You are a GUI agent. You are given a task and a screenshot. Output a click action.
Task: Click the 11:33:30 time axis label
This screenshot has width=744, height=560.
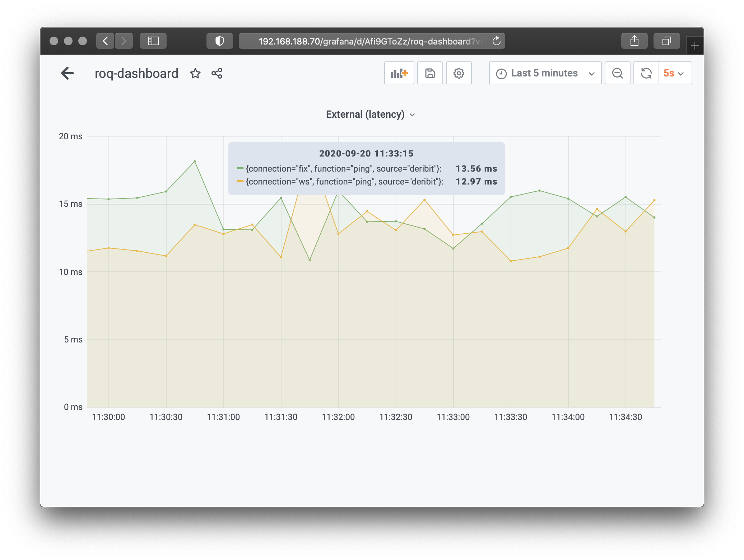(511, 417)
